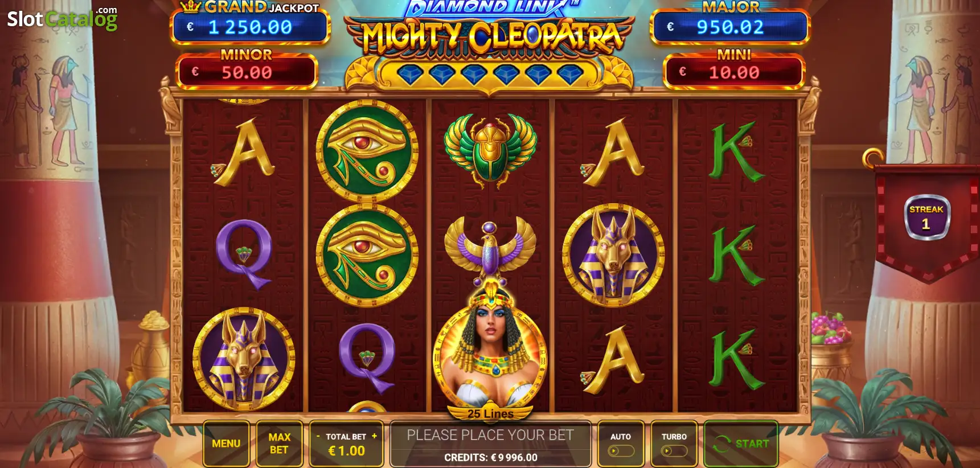Click the Mini jackpot display
Image resolution: width=980 pixels, height=468 pixels.
[x=734, y=72]
